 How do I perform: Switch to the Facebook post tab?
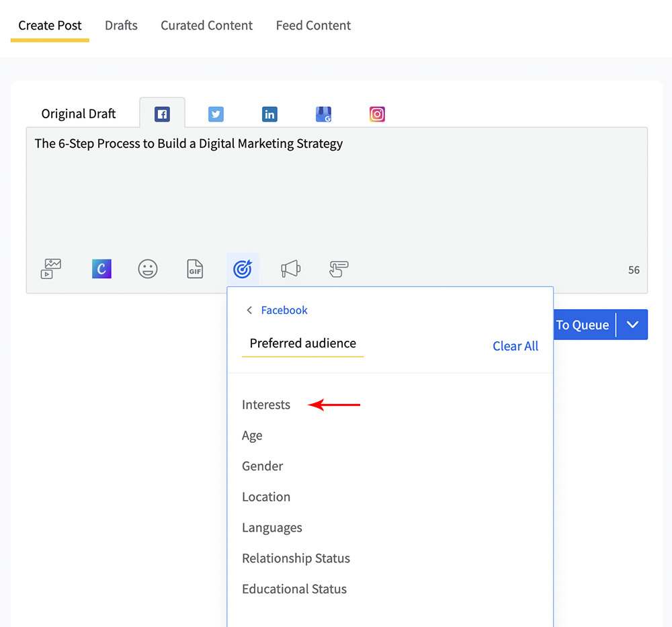[162, 114]
